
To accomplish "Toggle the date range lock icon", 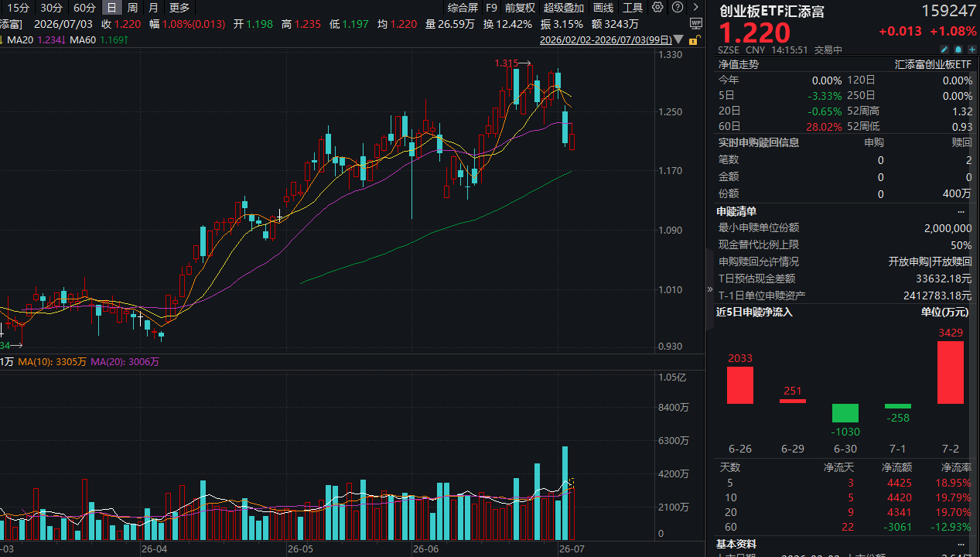I will point(693,39).
